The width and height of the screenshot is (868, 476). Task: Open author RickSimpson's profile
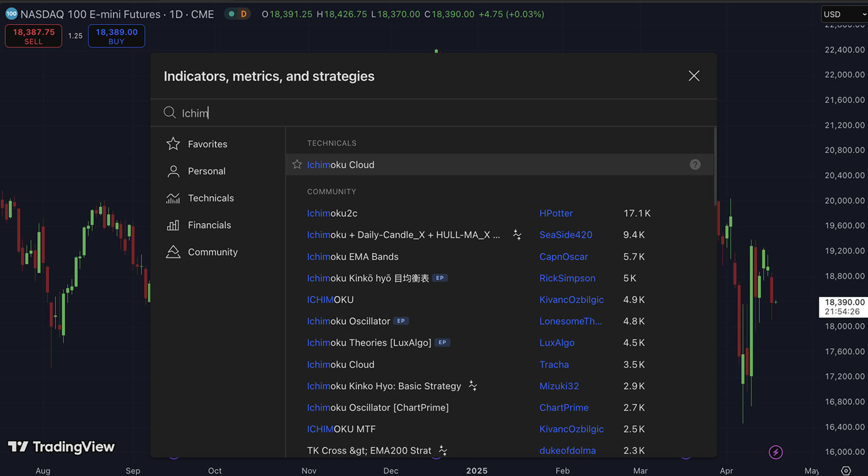[567, 278]
